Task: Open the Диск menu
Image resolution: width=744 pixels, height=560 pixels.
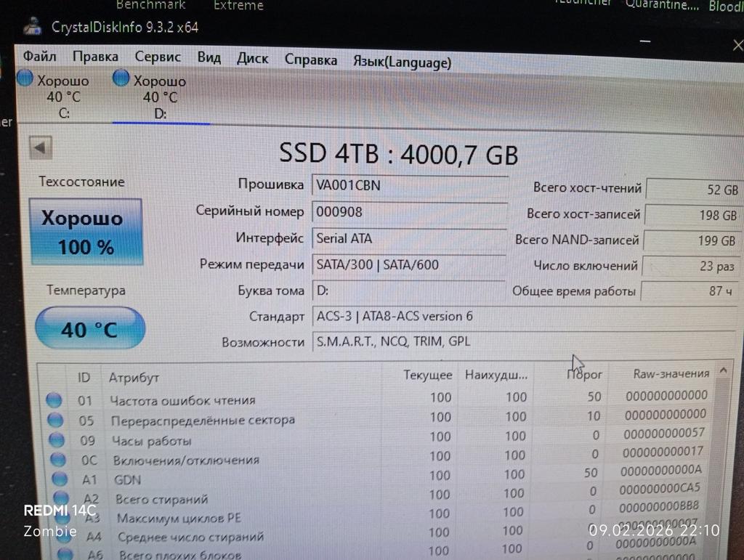Action: click(x=252, y=59)
